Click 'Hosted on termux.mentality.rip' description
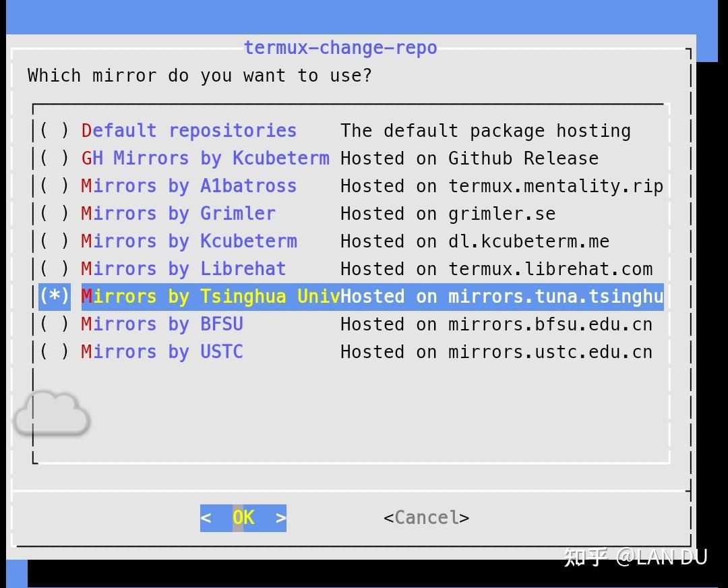This screenshot has width=728, height=588. pos(502,186)
